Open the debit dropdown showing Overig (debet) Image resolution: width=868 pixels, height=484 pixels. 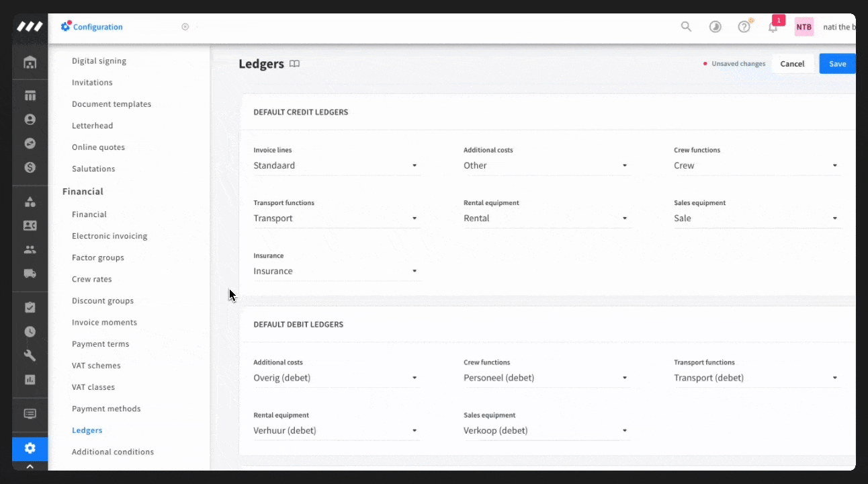coord(337,378)
